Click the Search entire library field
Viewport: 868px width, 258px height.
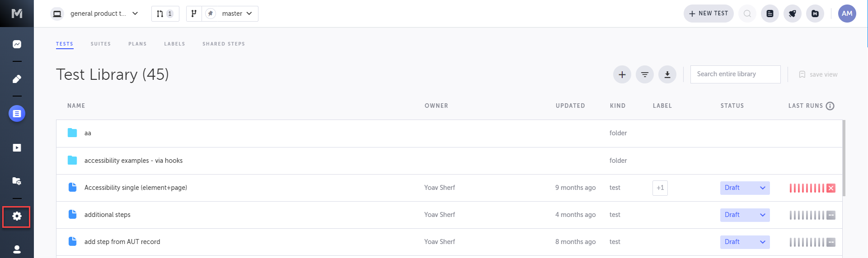click(735, 74)
